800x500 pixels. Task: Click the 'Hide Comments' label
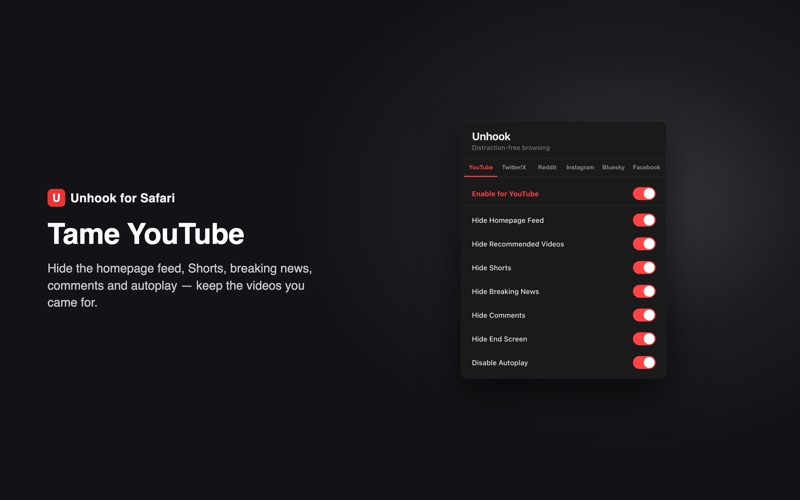[498, 315]
